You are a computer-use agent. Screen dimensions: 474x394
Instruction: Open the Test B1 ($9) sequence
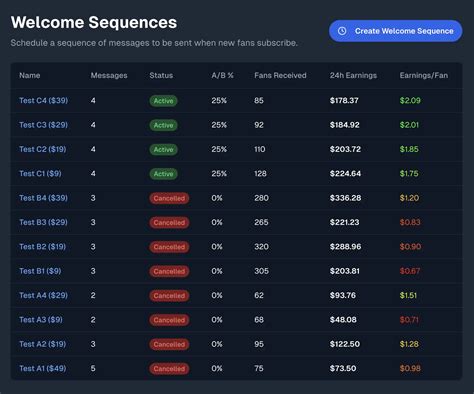40,271
